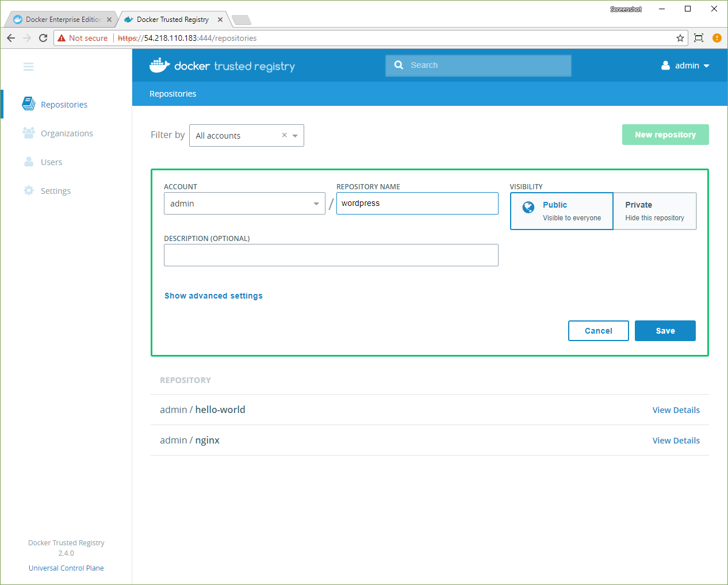Select Public visibility option
Image resolution: width=728 pixels, height=585 pixels.
click(561, 211)
